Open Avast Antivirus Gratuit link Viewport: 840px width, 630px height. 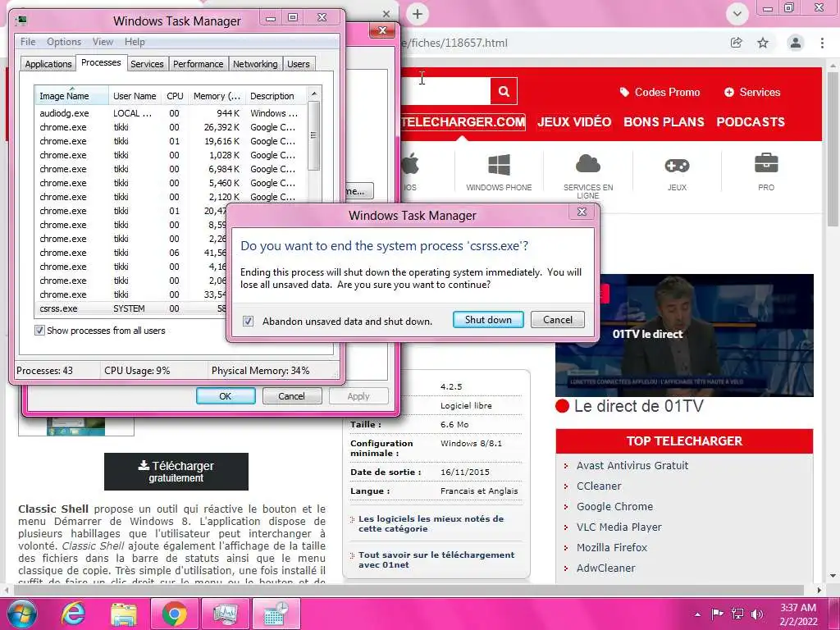coord(632,466)
